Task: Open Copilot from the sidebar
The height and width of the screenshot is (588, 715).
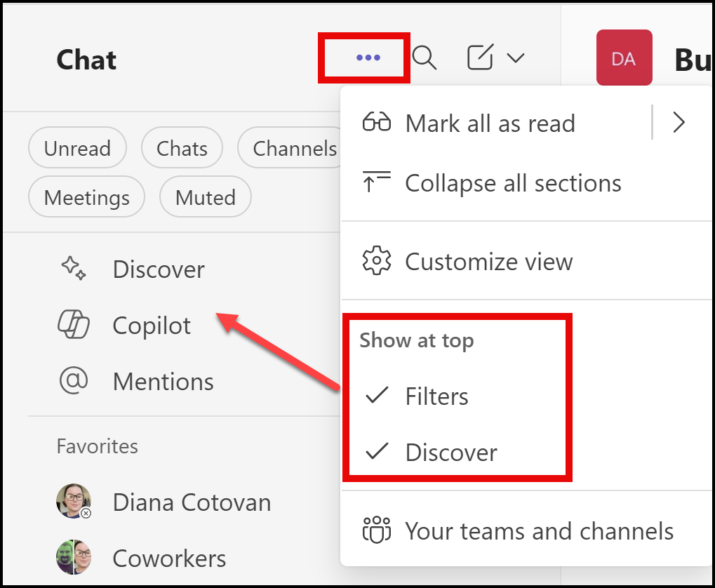Action: click(151, 325)
